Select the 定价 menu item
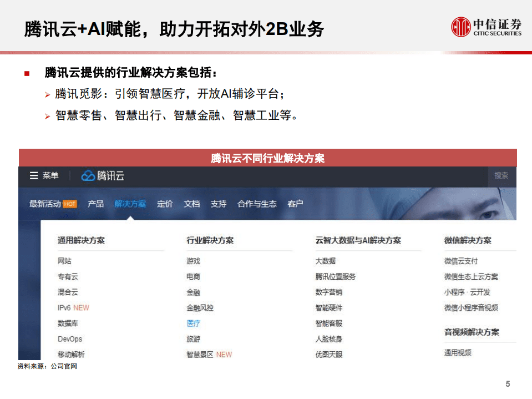 [x=165, y=203]
